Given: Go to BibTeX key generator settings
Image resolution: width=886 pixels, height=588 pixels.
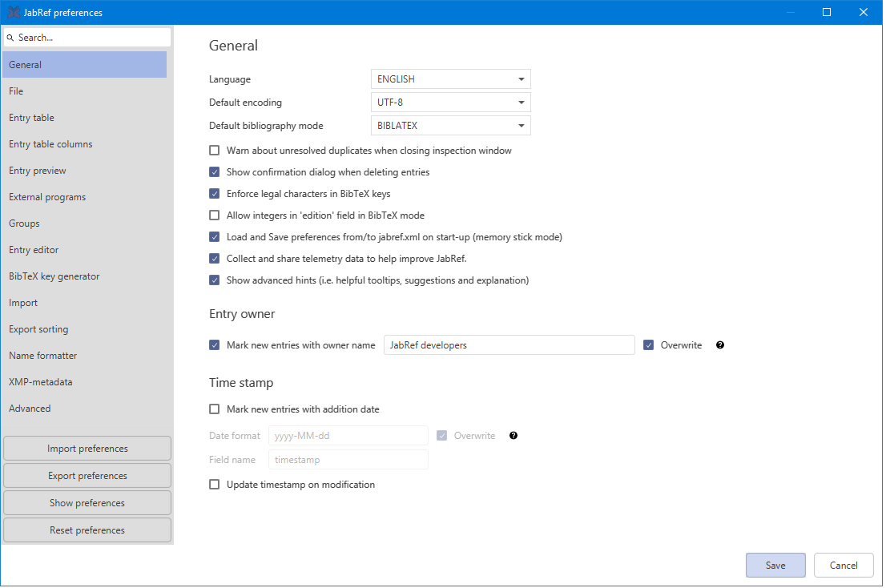Looking at the screenshot, I should 85,276.
